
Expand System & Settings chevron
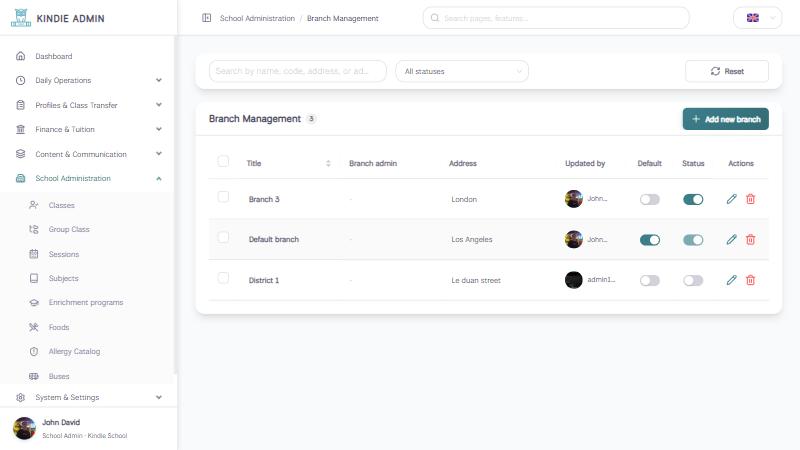click(159, 397)
